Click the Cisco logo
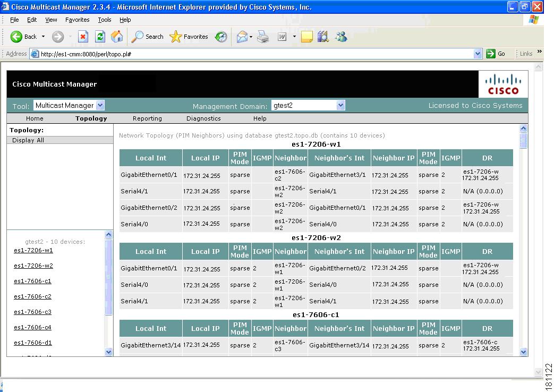 coord(503,84)
